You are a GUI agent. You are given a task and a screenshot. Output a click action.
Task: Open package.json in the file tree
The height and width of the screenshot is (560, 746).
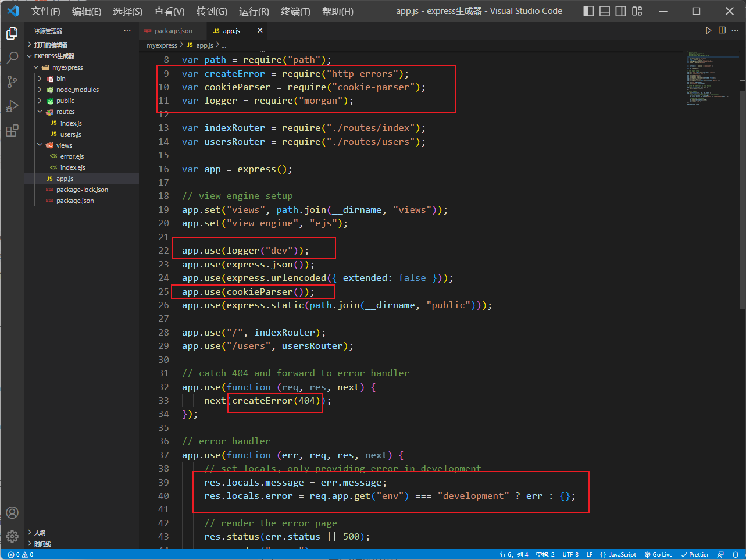pyautogui.click(x=81, y=201)
